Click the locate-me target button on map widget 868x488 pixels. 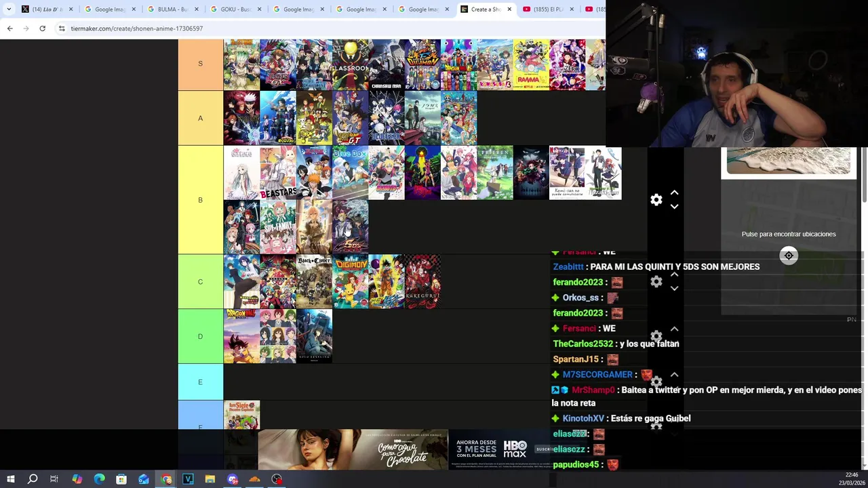[788, 256]
